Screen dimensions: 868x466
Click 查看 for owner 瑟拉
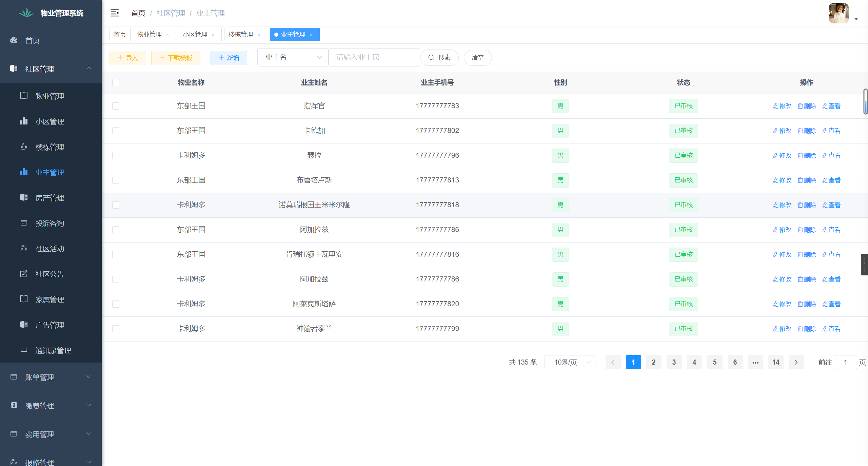click(831, 155)
